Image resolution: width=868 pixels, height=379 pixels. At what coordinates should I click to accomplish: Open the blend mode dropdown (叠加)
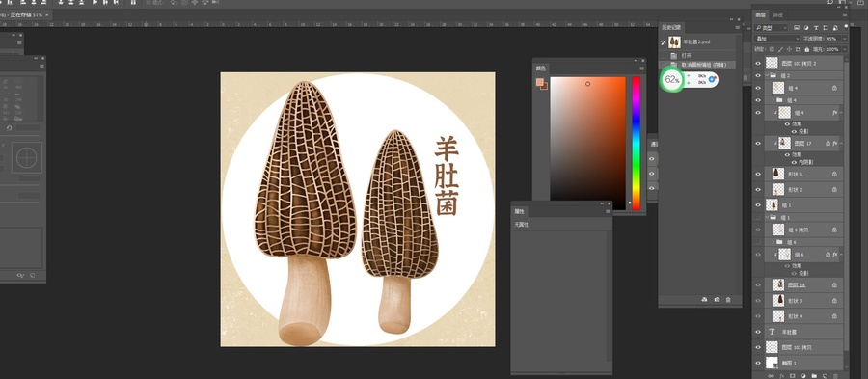coord(777,39)
